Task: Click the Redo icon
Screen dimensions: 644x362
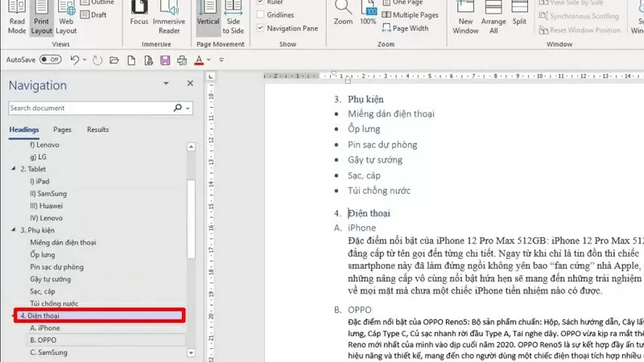Action: pyautogui.click(x=97, y=60)
